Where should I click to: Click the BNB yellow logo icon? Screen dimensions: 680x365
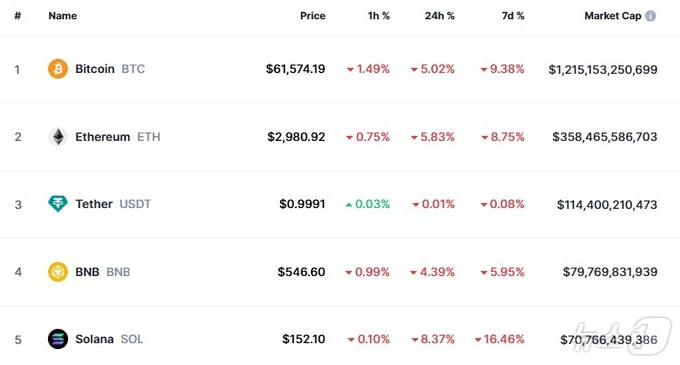58,272
